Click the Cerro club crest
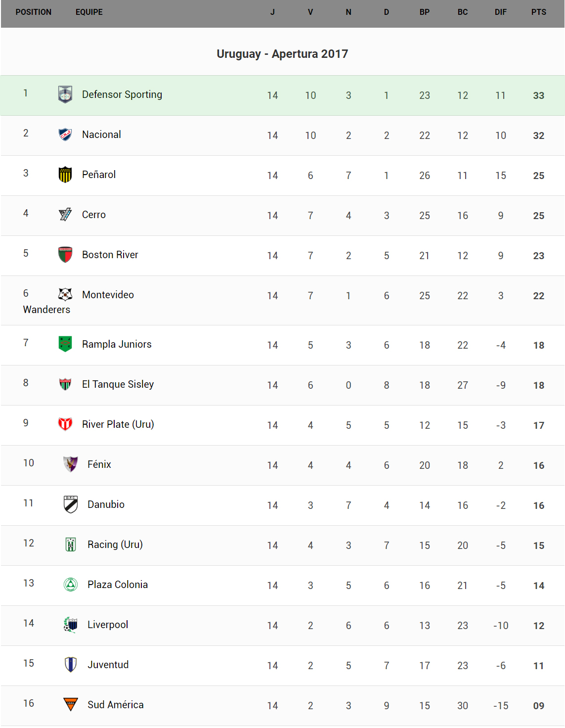Viewport: 565px width, 728px height. (65, 215)
